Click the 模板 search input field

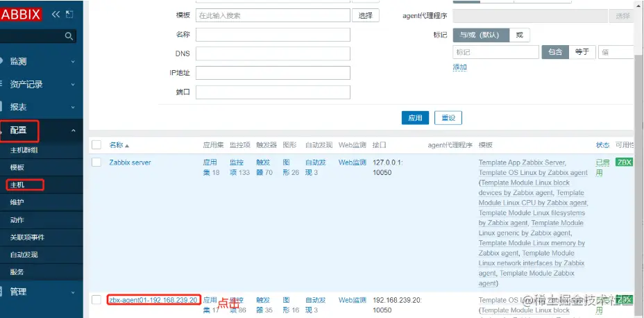point(273,15)
